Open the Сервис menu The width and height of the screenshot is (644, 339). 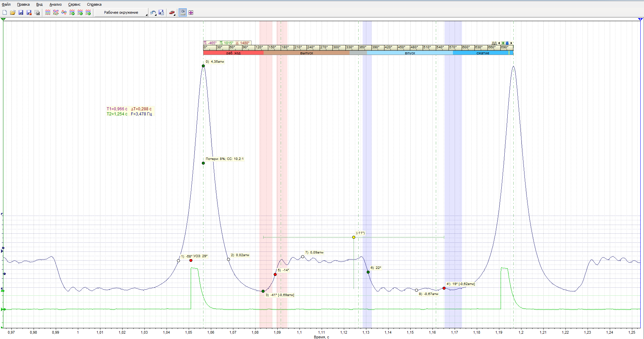[74, 4]
